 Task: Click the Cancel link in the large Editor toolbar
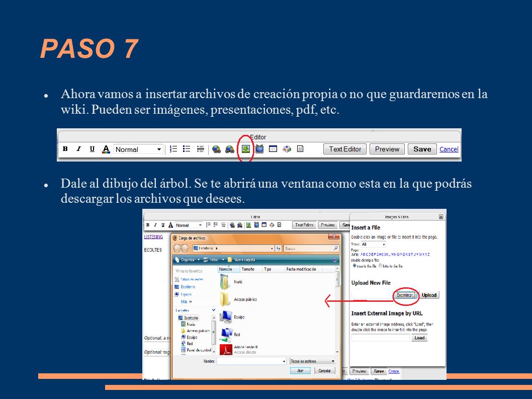click(449, 149)
